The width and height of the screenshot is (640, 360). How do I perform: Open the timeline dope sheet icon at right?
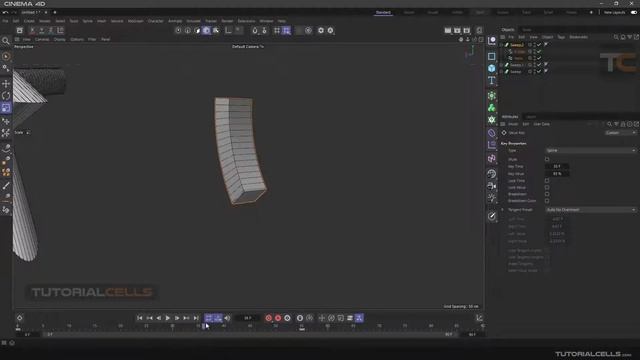(x=479, y=318)
